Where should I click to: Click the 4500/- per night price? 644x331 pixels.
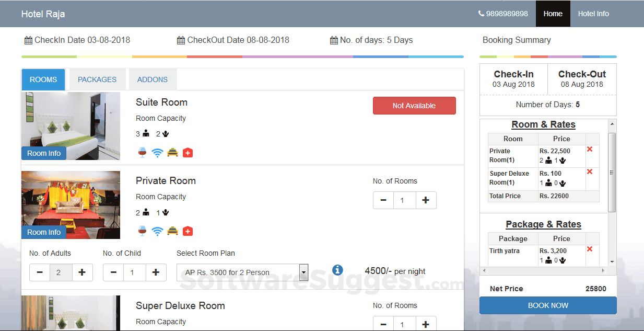pos(395,271)
